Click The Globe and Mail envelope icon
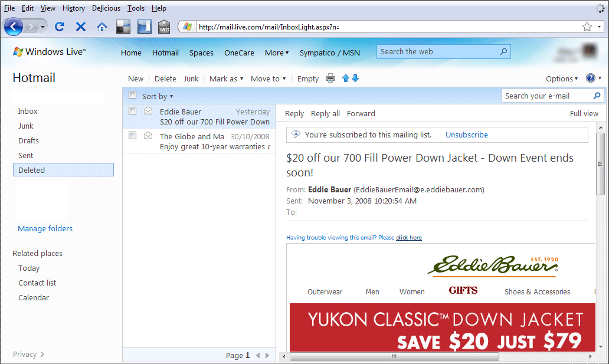Viewport: 609px width, 364px height. [x=148, y=136]
